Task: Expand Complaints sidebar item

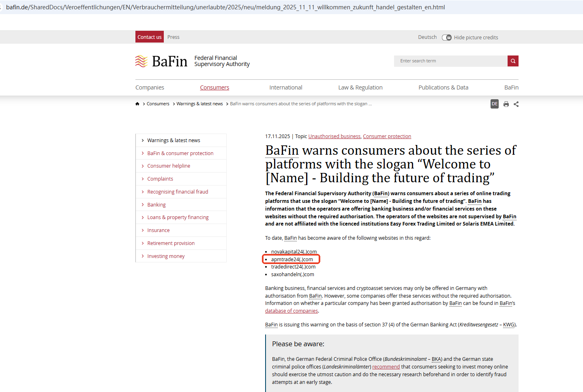Action: tap(181, 179)
